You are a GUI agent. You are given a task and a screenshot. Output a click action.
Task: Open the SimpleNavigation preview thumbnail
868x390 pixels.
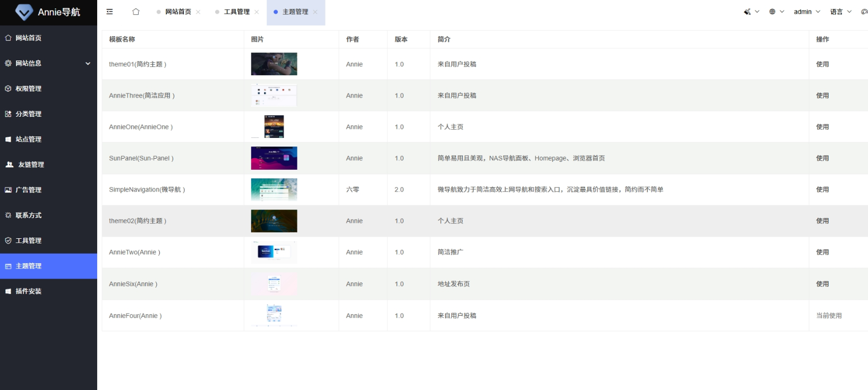point(274,189)
